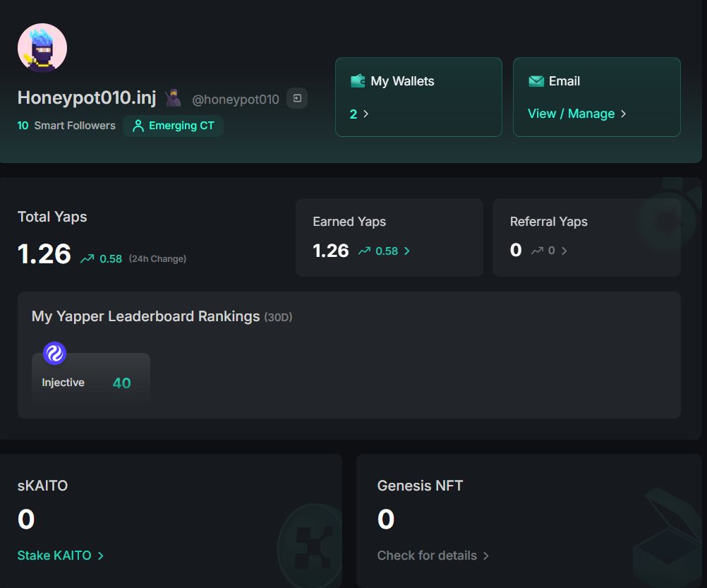Open Check for details link
The image size is (707, 588).
pyautogui.click(x=433, y=556)
